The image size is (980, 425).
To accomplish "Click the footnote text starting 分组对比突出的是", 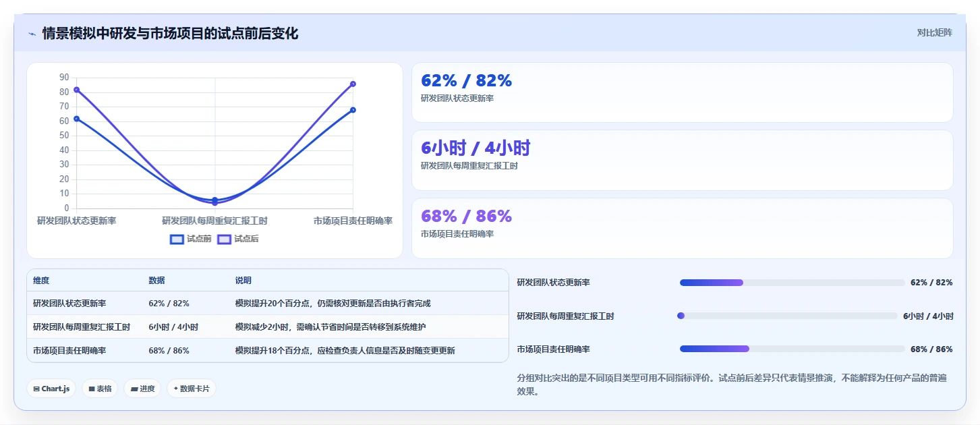I will [732, 385].
